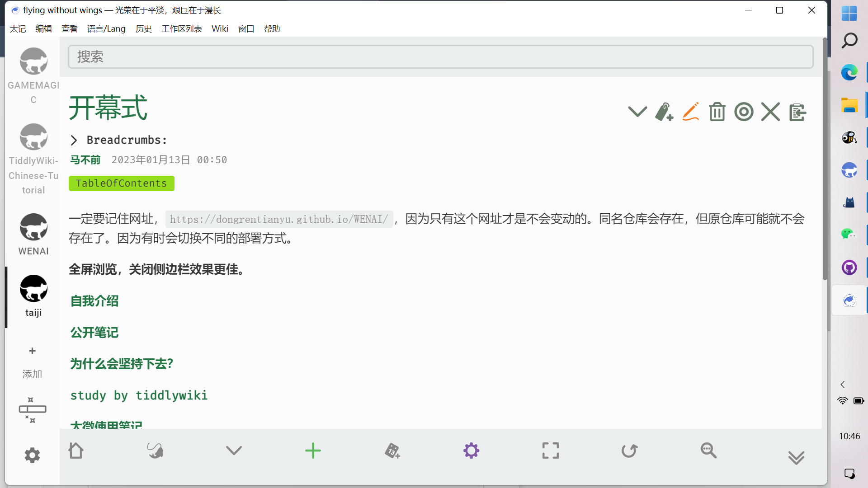Screen dimensions: 868x488
Task: Open the chevron dropdown in the bottom toolbar
Action: 234,450
